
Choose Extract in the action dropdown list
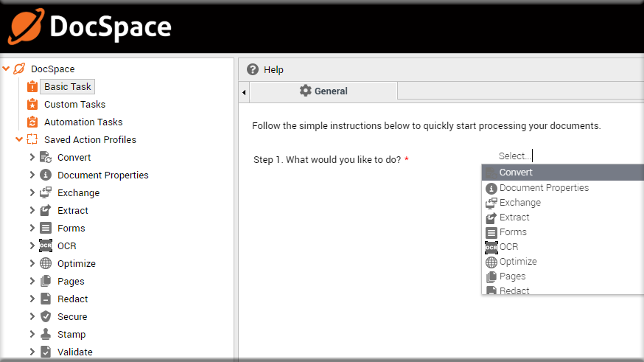click(x=563, y=217)
